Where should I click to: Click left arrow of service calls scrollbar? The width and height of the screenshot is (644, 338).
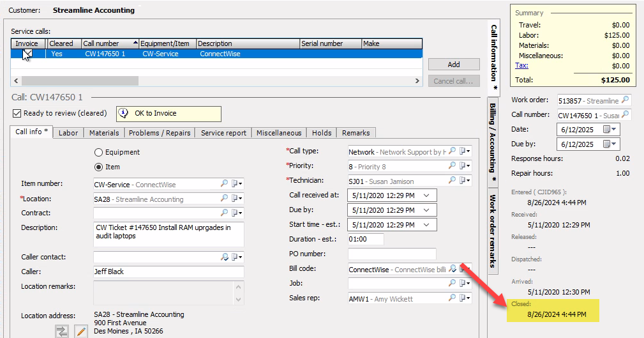[x=16, y=81]
